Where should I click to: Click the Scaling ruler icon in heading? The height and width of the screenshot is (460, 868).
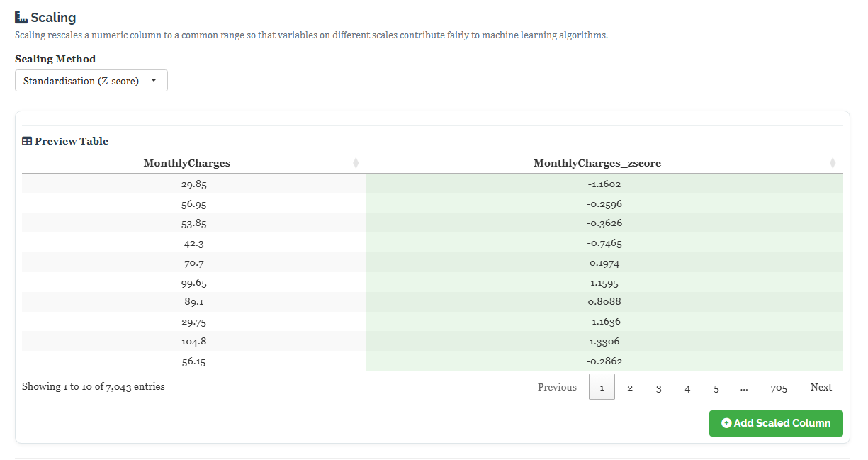click(x=21, y=18)
